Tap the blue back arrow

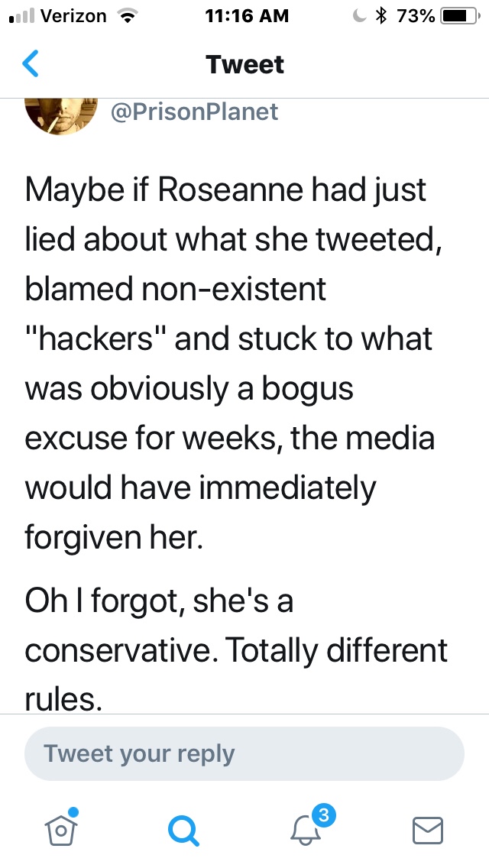point(31,64)
